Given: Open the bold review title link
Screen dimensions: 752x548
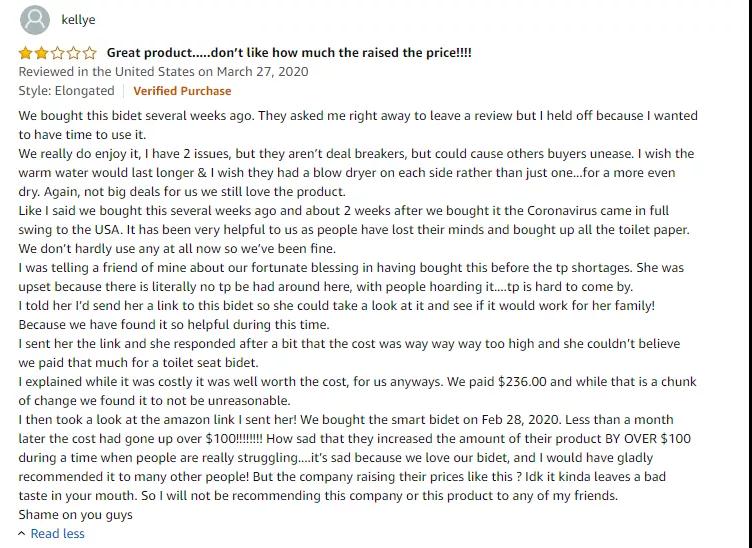Looking at the screenshot, I should [289, 52].
